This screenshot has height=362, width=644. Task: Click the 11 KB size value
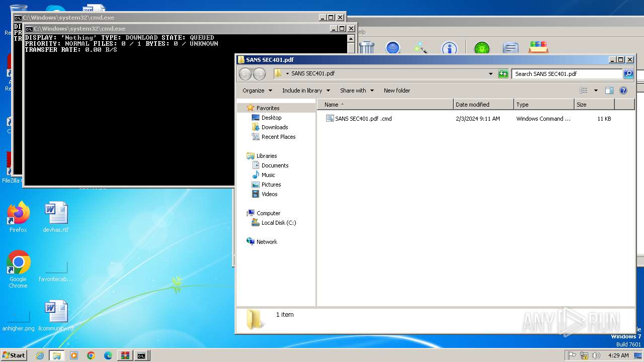tap(604, 119)
